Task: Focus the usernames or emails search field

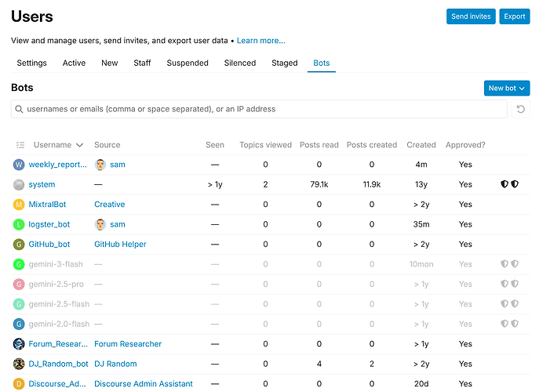Action: [x=259, y=109]
